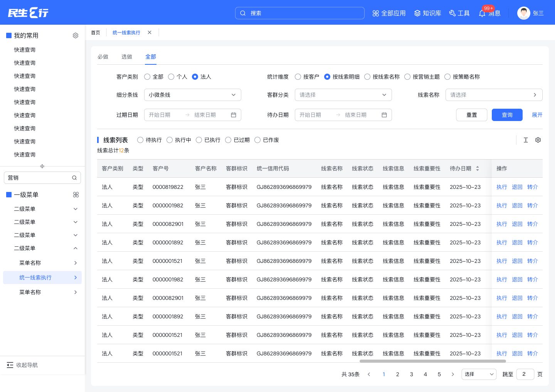Expand the first 二级菜单 item
This screenshot has width=555, height=392.
pyautogui.click(x=76, y=209)
